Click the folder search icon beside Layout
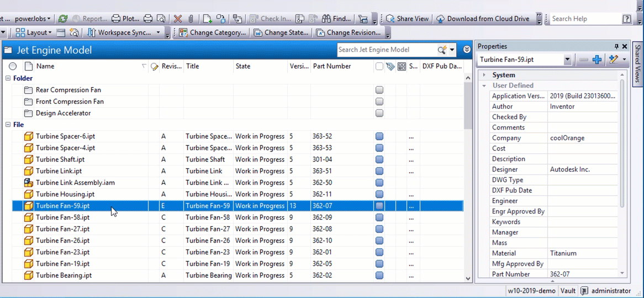This screenshot has height=298, width=644. pos(74,33)
